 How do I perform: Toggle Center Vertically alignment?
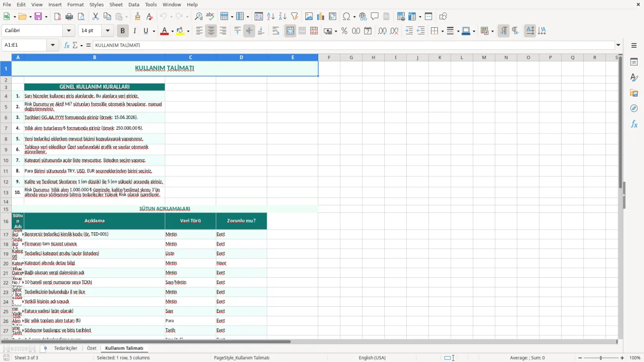tap(249, 31)
